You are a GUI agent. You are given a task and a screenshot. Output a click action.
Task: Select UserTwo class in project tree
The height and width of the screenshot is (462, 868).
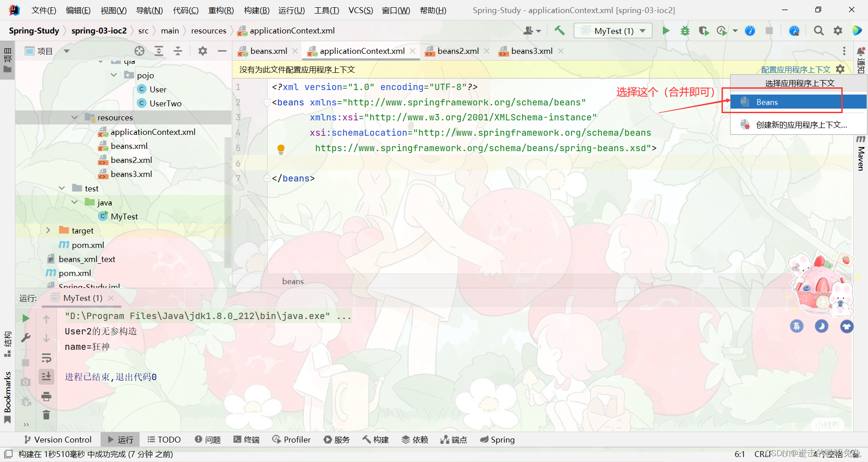(x=165, y=104)
